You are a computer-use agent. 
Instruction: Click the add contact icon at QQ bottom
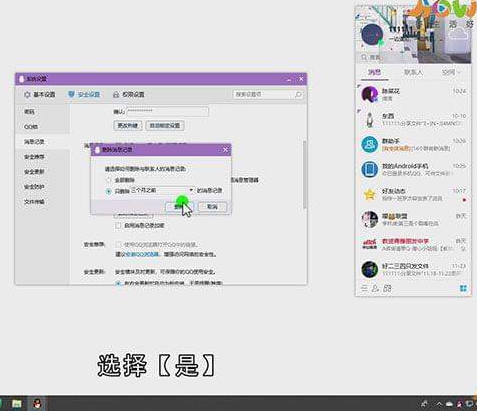(375, 288)
